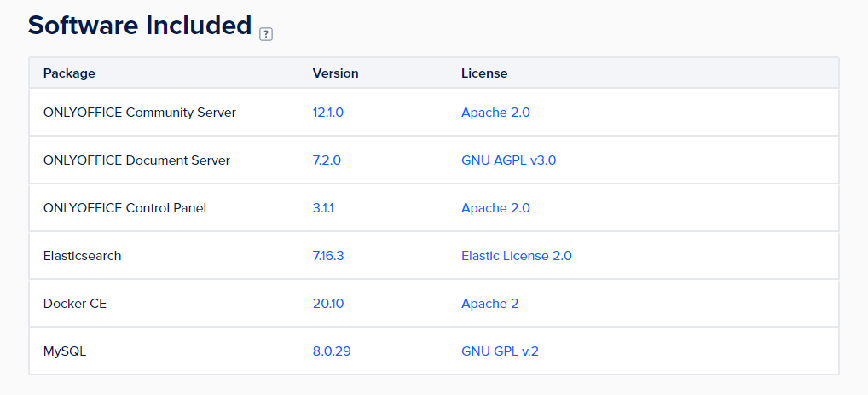Screen dimensions: 868x395
Task: Select the ONLYOFFICE Document Server package name
Action: tap(136, 160)
